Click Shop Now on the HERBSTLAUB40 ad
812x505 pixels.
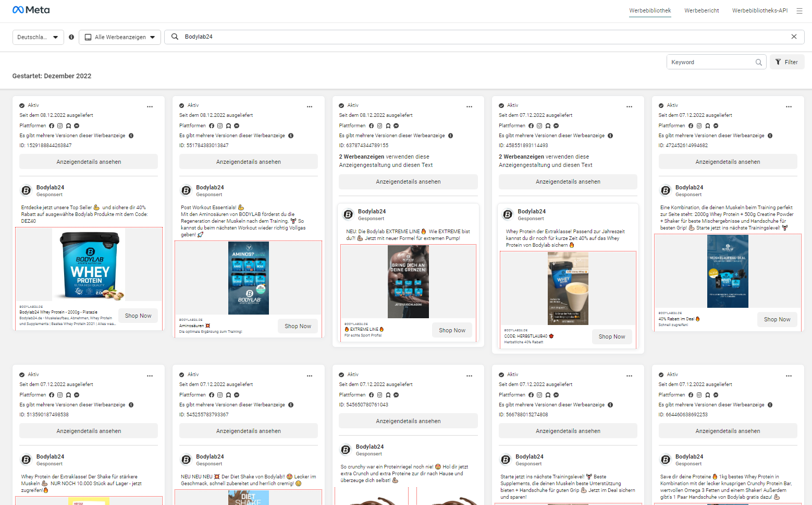pos(612,336)
